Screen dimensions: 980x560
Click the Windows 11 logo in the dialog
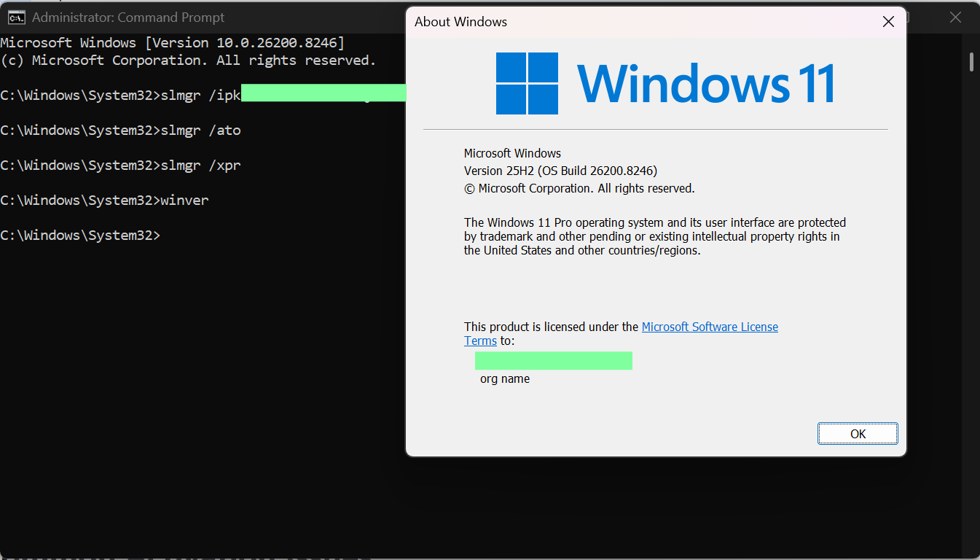pyautogui.click(x=666, y=83)
